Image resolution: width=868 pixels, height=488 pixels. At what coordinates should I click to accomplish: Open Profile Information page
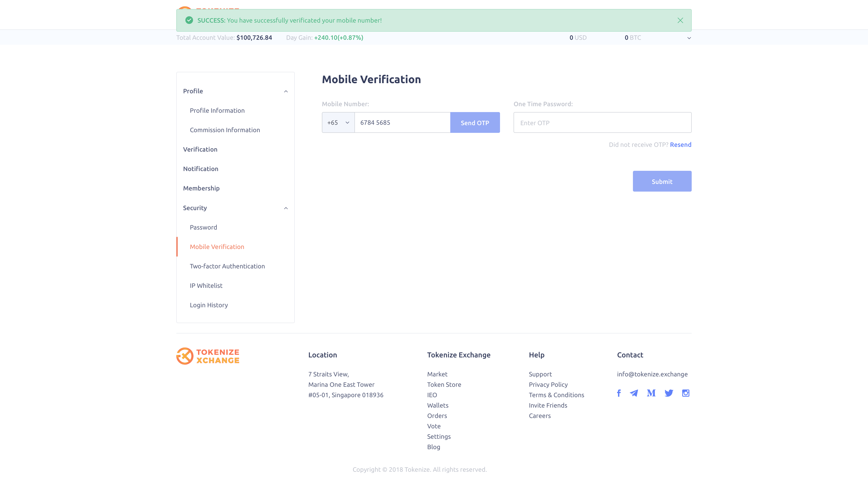click(x=217, y=110)
